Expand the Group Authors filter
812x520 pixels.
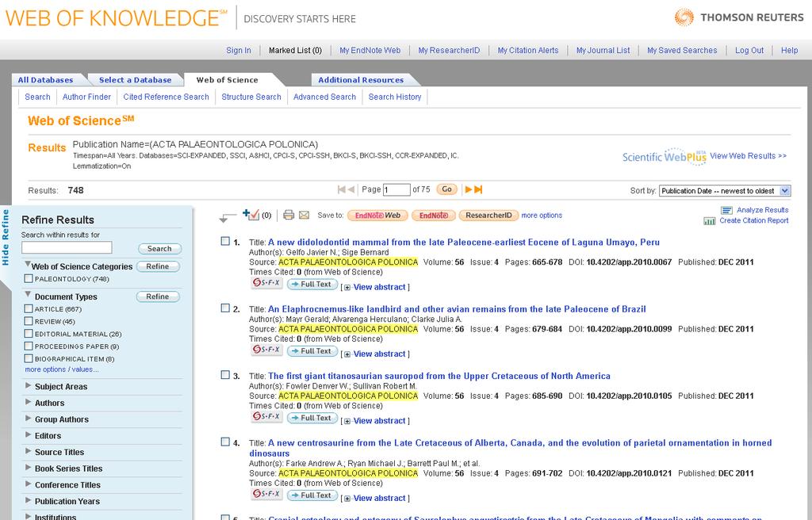[x=28, y=419]
